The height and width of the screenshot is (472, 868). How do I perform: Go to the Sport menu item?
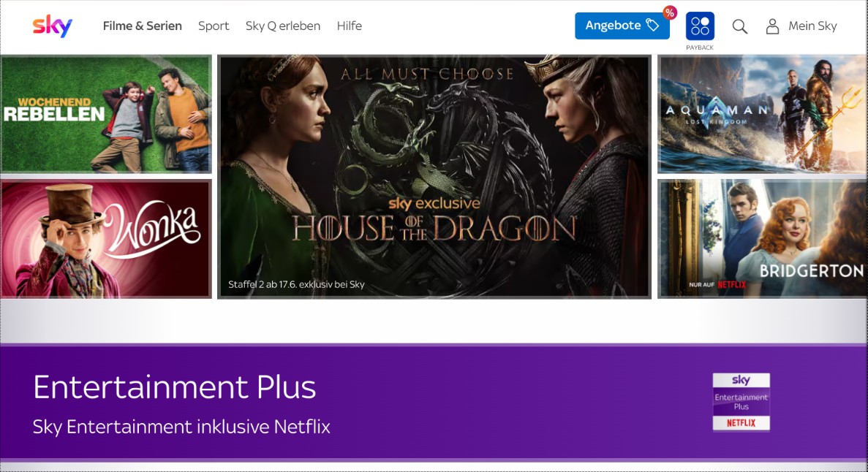(x=214, y=26)
